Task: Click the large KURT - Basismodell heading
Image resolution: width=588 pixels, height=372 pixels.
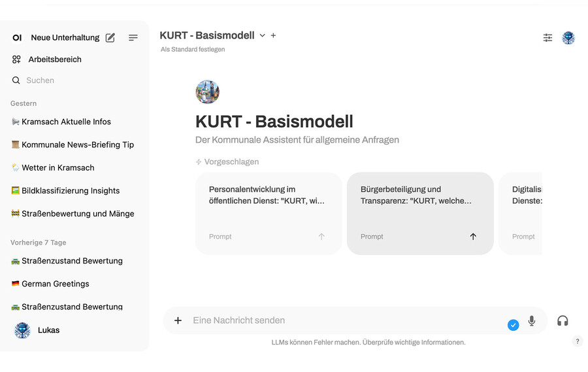Action: [x=274, y=122]
